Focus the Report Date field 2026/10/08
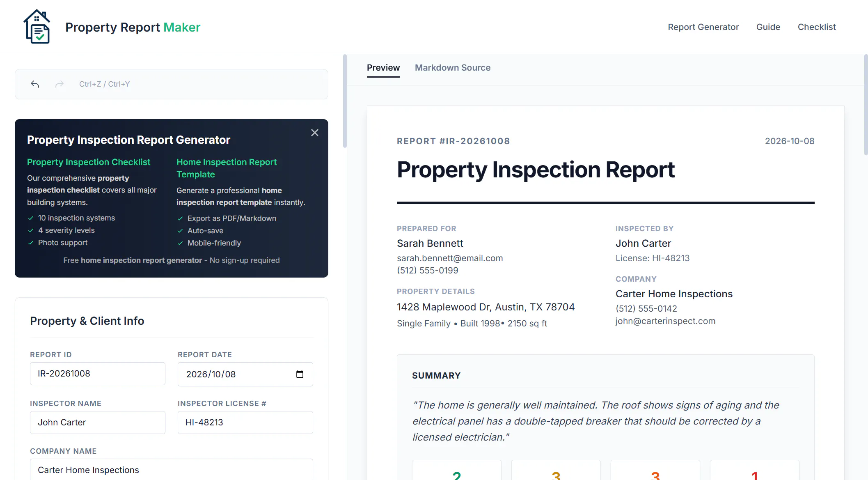Viewport: 868px width, 480px height. [x=245, y=374]
